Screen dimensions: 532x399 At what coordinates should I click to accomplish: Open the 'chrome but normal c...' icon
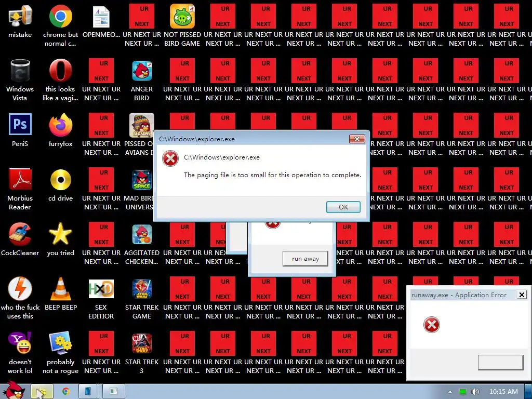coord(60,16)
